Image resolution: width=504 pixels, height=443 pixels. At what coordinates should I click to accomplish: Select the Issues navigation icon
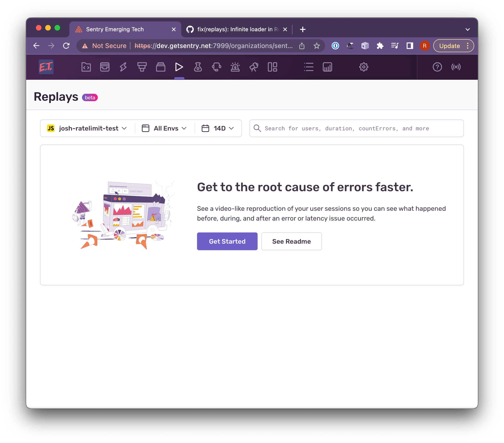point(105,67)
